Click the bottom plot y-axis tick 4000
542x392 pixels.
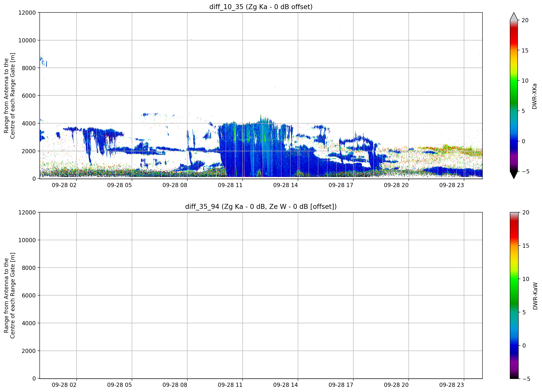(x=29, y=323)
